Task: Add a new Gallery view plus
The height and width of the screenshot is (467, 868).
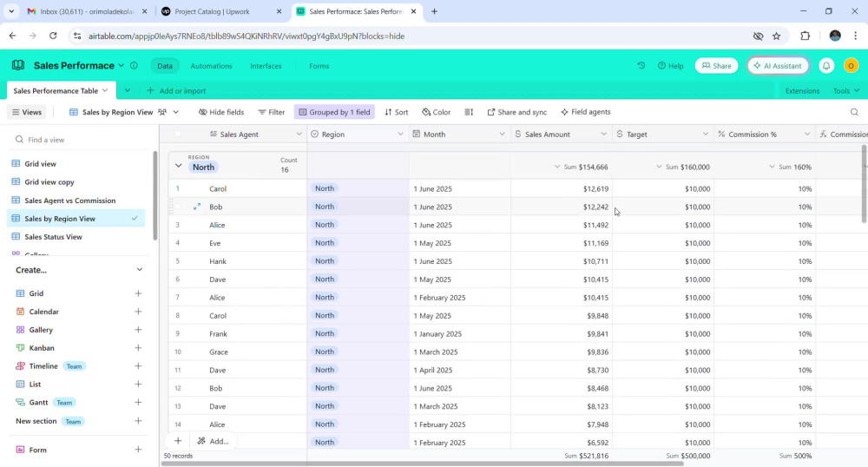Action: (138, 330)
